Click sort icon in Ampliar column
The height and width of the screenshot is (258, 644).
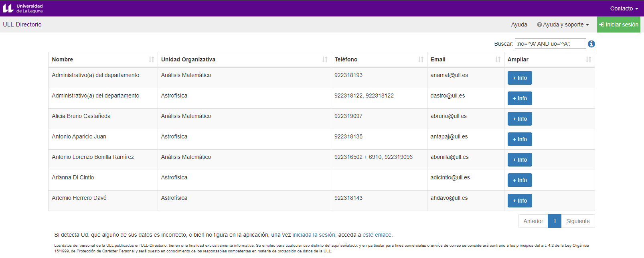pyautogui.click(x=588, y=59)
